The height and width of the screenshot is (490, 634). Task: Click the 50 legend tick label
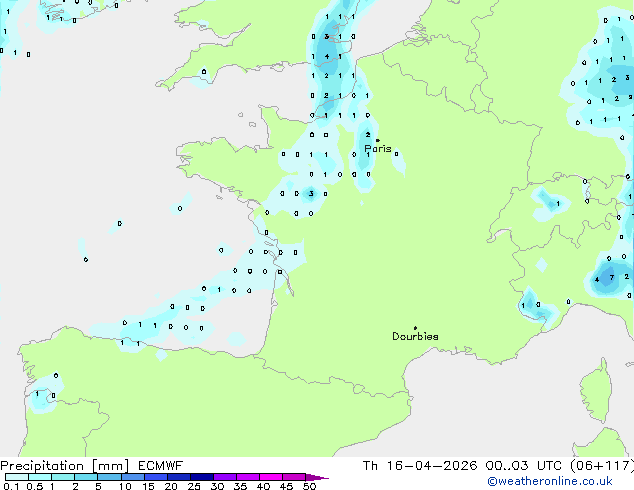point(310,486)
